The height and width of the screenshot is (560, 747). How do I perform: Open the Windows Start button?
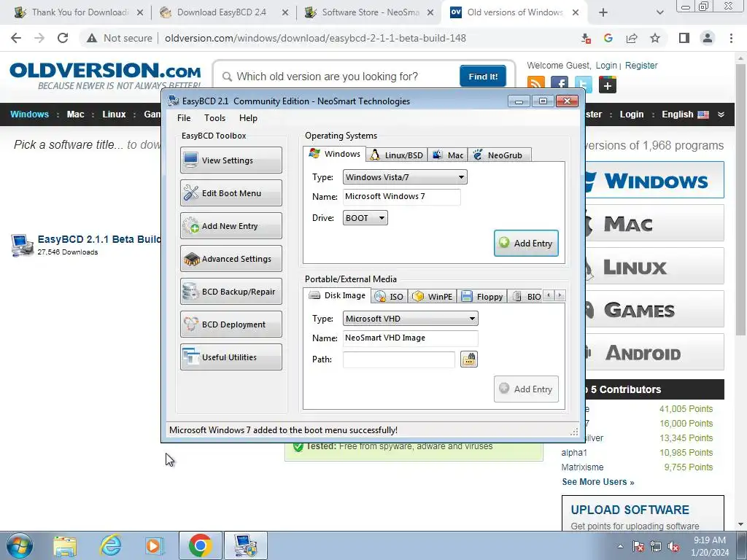[20, 545]
